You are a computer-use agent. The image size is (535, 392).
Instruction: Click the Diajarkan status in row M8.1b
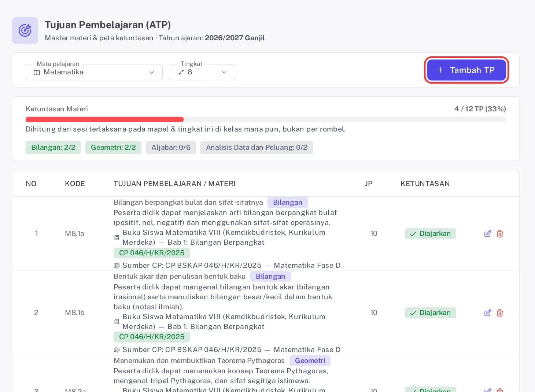point(431,313)
